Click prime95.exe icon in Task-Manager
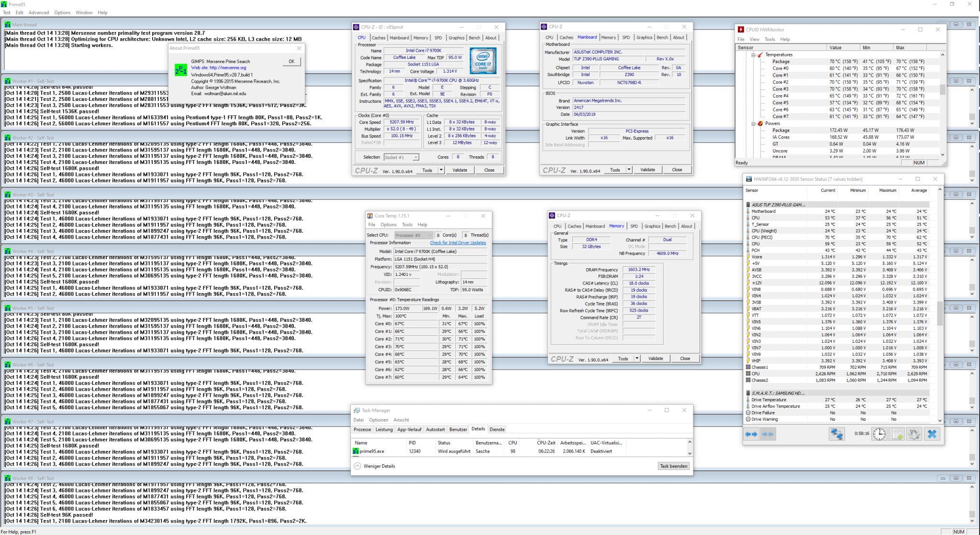The width and height of the screenshot is (980, 535). click(x=356, y=451)
